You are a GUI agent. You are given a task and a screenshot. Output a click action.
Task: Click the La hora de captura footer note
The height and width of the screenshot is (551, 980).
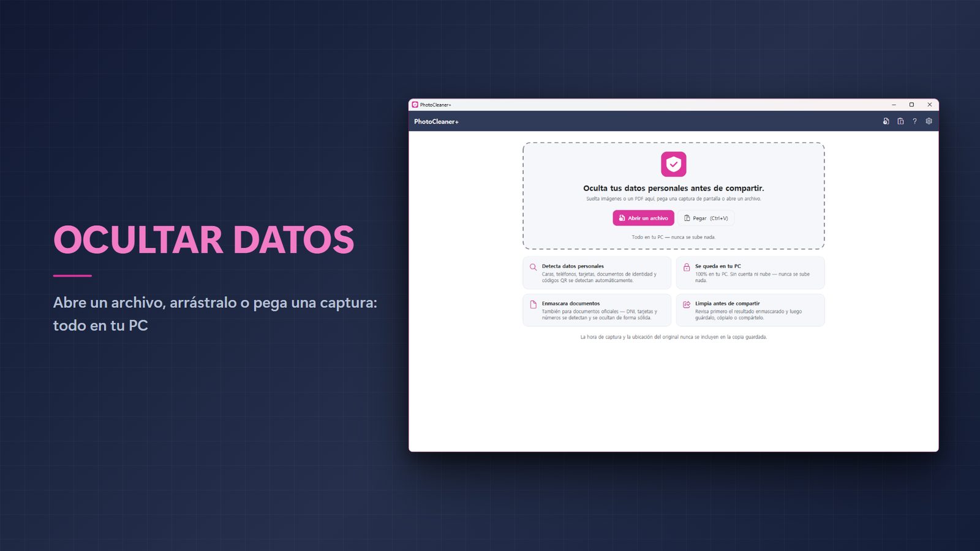[673, 337]
